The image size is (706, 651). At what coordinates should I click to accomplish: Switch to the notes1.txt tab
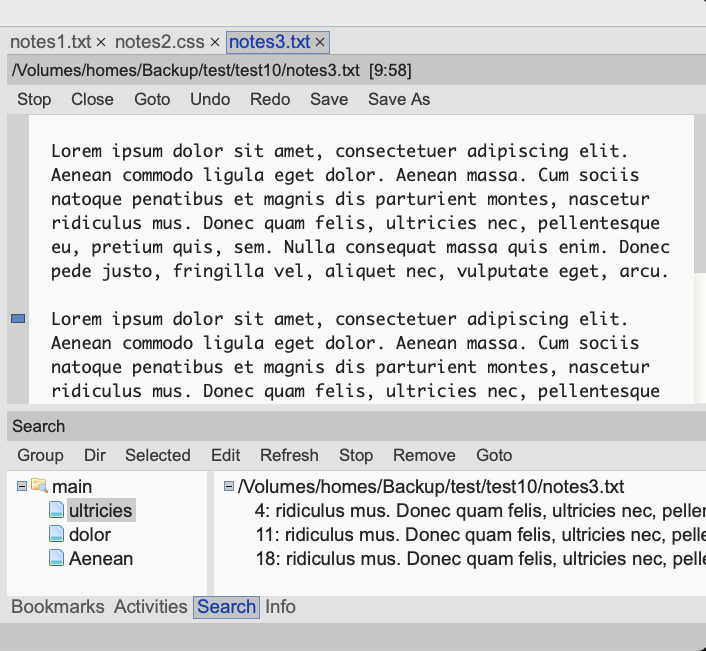click(50, 42)
